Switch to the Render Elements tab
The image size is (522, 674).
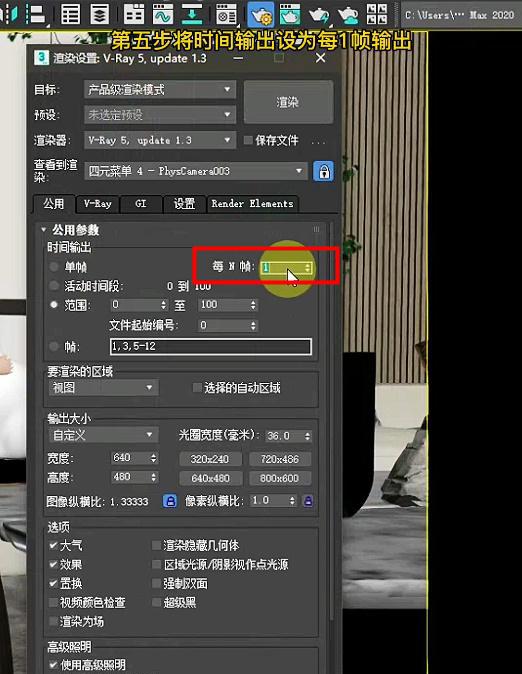click(252, 204)
